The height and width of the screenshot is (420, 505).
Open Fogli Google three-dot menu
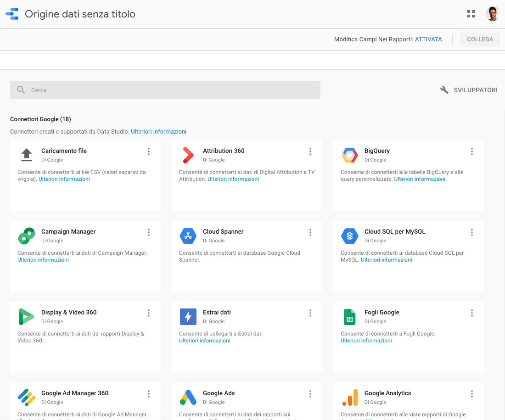click(x=472, y=313)
